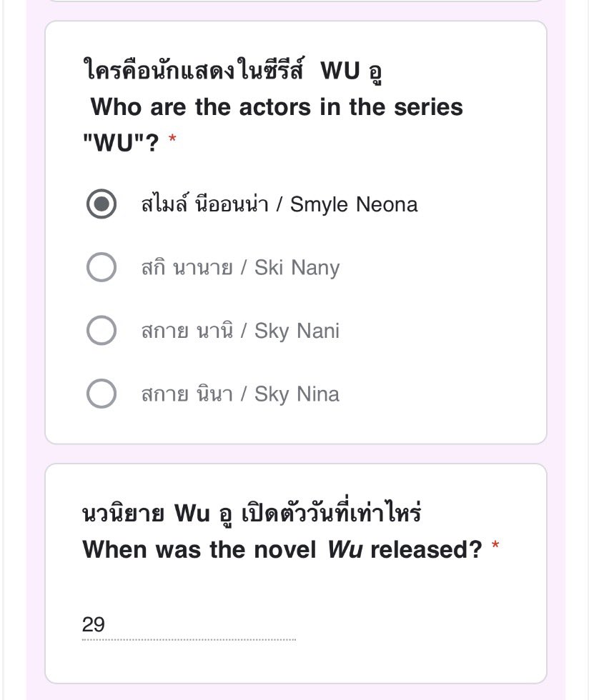Click the Thai heading "ใครคือนักแสดงในซีรีส์"
The image size is (589, 700).
point(193,71)
